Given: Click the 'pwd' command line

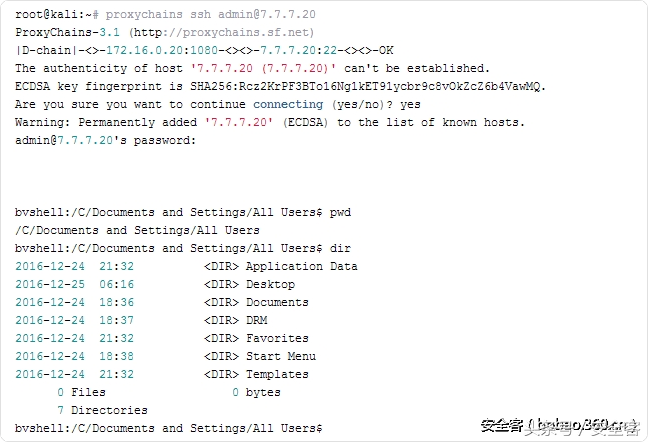Looking at the screenshot, I should (183, 212).
